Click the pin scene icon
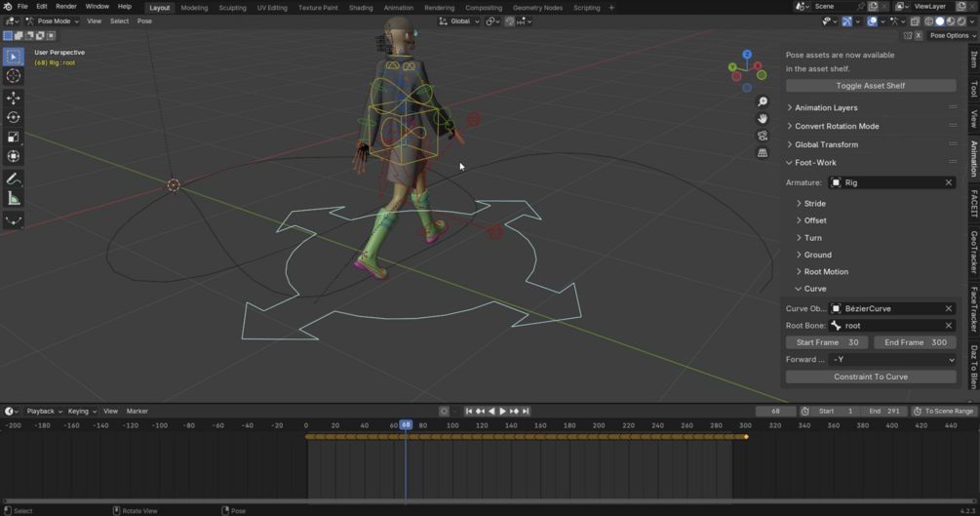 [861, 6]
